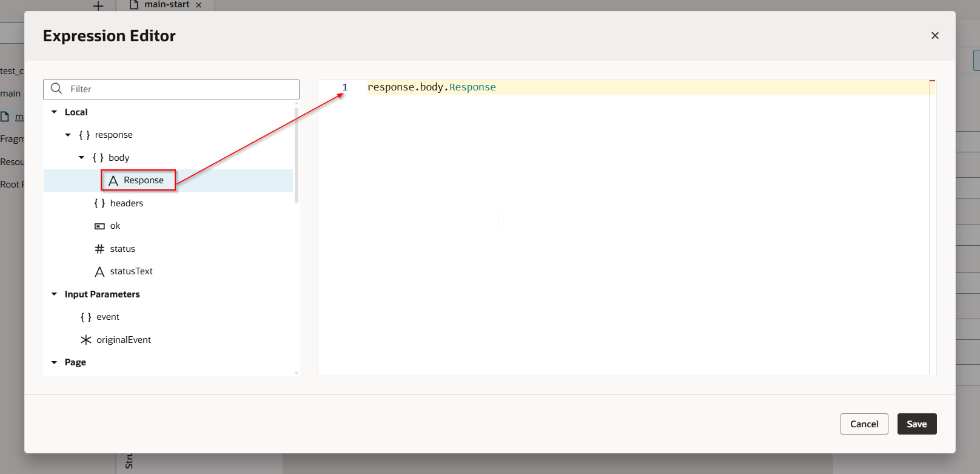Screen dimensions: 980x474
Task: Close the main-start background tab
Action: (x=198, y=5)
